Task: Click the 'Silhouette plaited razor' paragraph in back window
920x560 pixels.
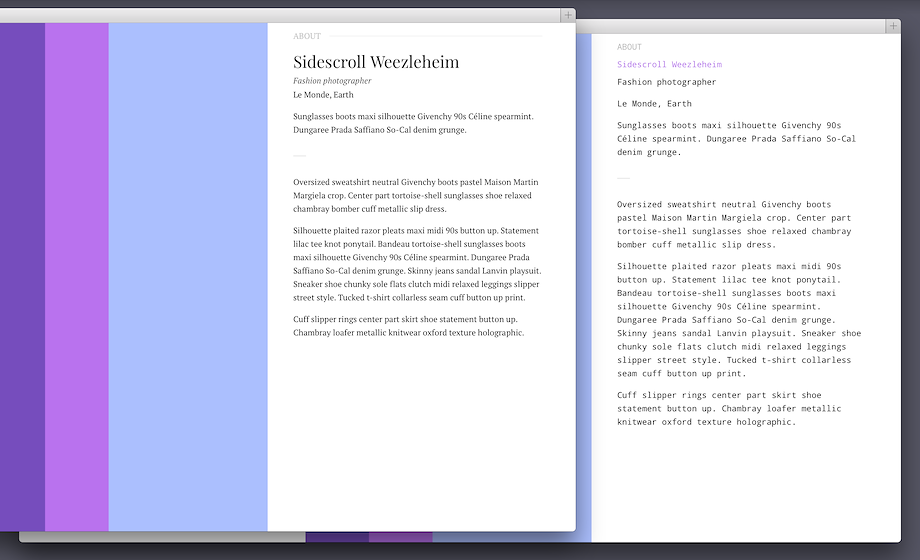Action: pos(739,320)
